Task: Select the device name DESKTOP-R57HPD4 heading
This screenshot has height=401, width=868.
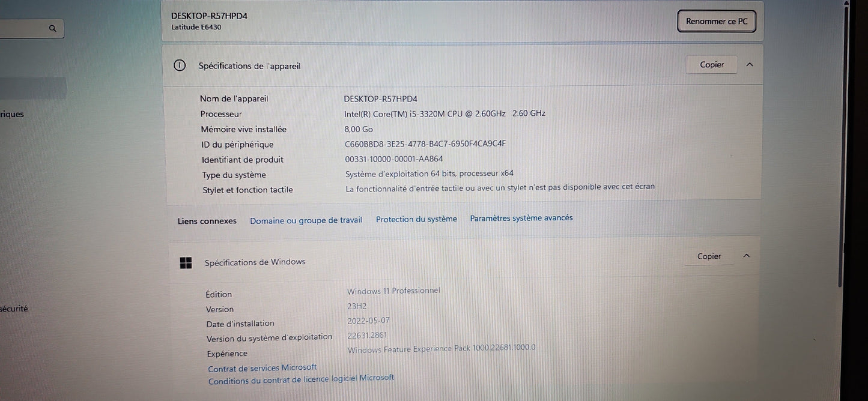Action: 208,15
